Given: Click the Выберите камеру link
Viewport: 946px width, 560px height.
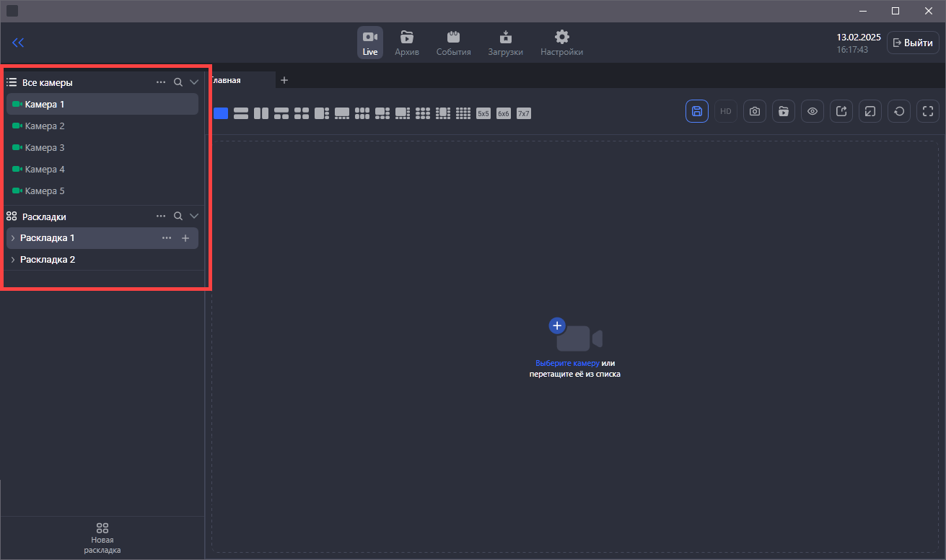Looking at the screenshot, I should [x=567, y=364].
